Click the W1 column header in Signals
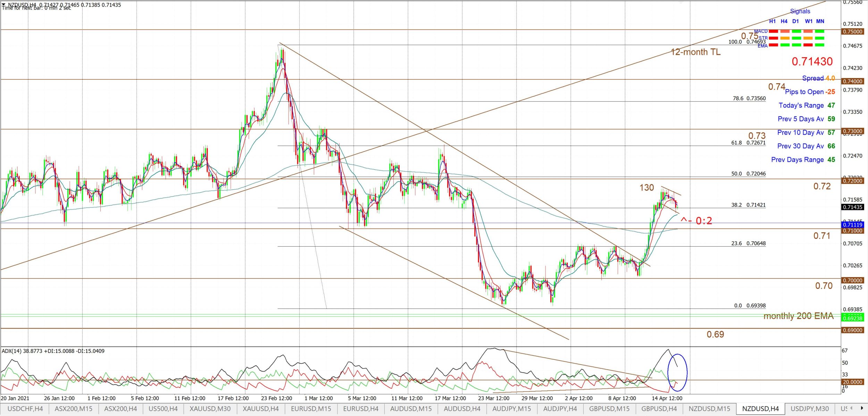 [809, 21]
